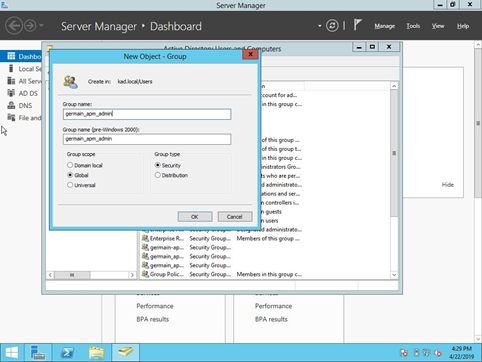Launch PowerShell from the taskbar
482x362 pixels.
68,353
